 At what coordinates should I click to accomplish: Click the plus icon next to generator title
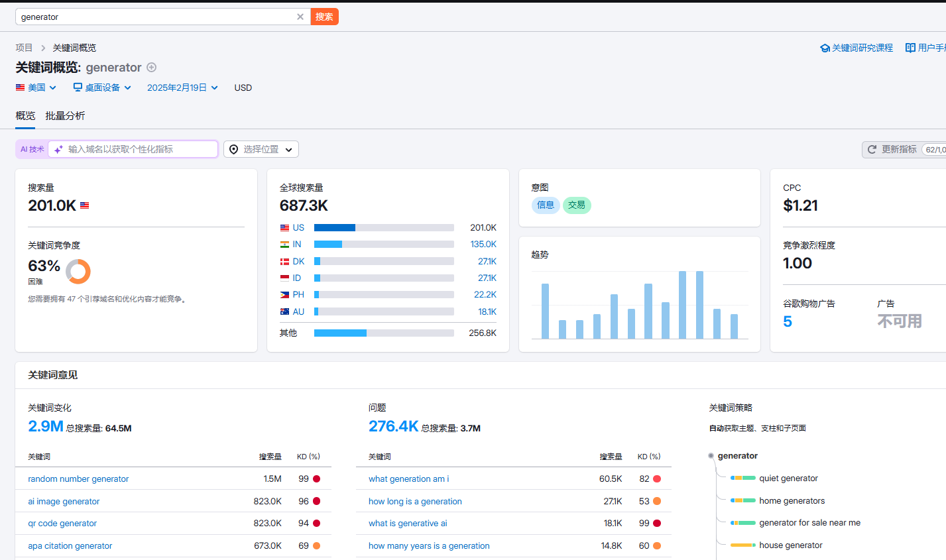point(151,67)
